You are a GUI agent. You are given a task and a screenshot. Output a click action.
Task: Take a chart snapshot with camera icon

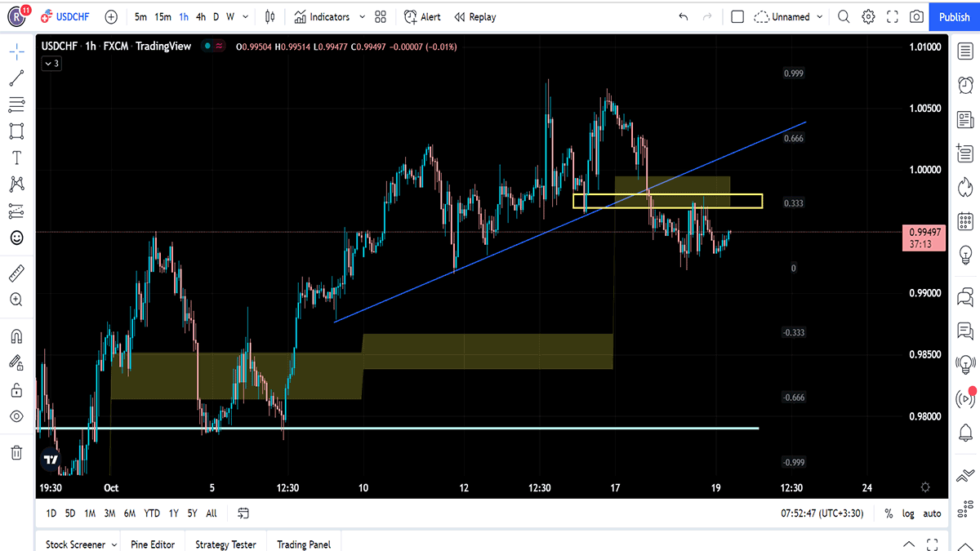pyautogui.click(x=917, y=16)
